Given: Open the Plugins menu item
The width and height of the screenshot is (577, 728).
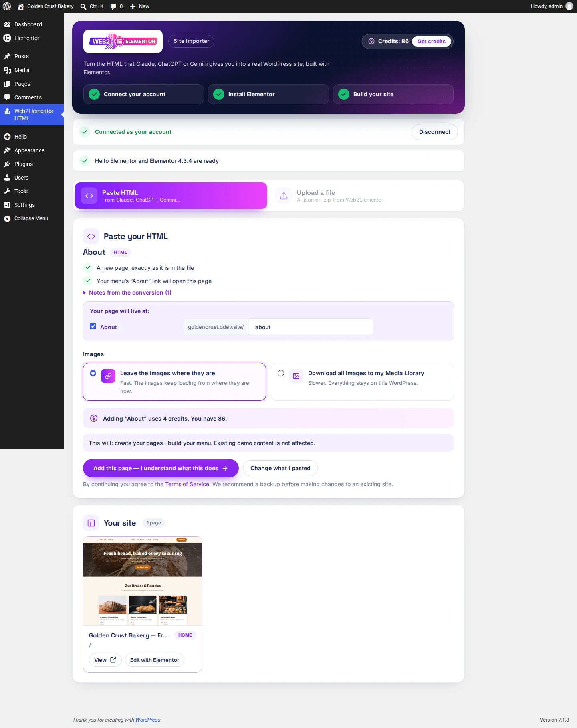Looking at the screenshot, I should click(32, 164).
